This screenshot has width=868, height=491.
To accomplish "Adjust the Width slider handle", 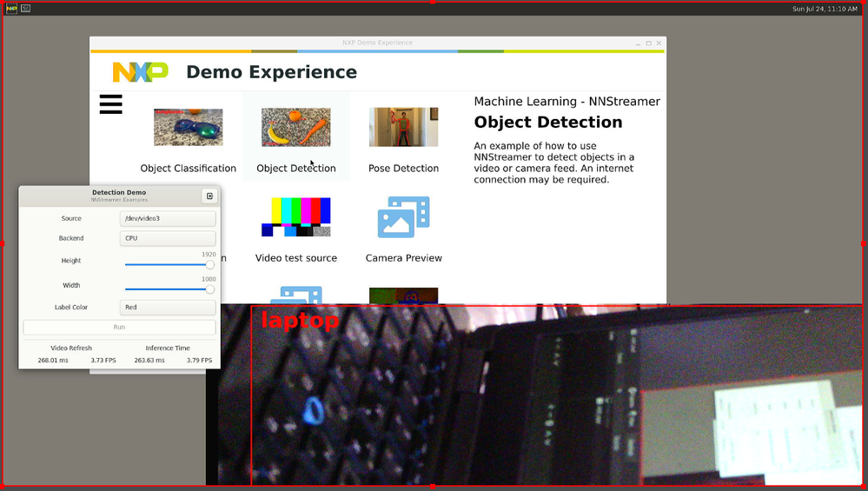I will click(x=209, y=289).
